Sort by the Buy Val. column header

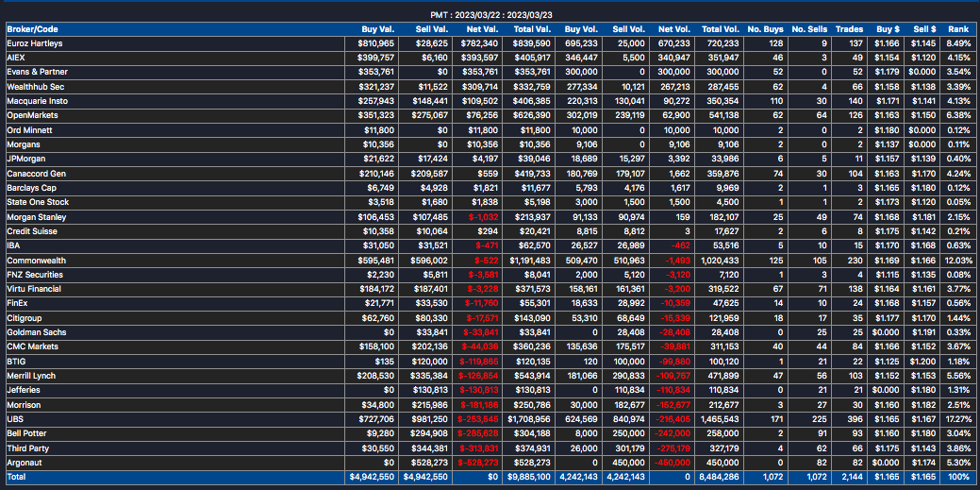pyautogui.click(x=378, y=29)
